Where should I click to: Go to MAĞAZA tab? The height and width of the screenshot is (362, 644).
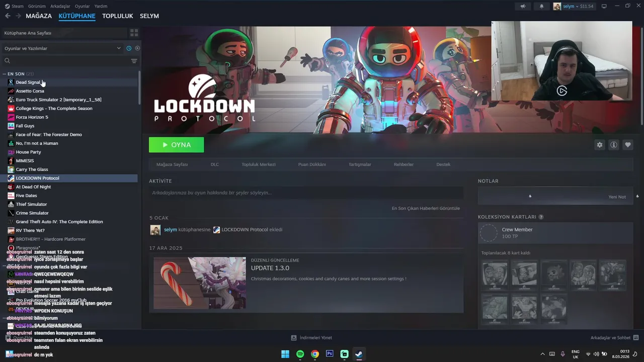[x=39, y=16]
